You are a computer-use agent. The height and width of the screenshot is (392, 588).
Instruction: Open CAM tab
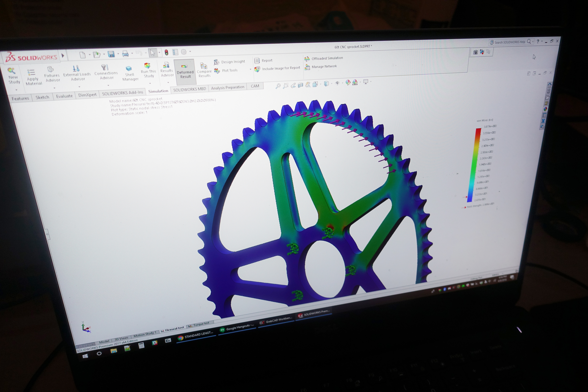click(255, 86)
